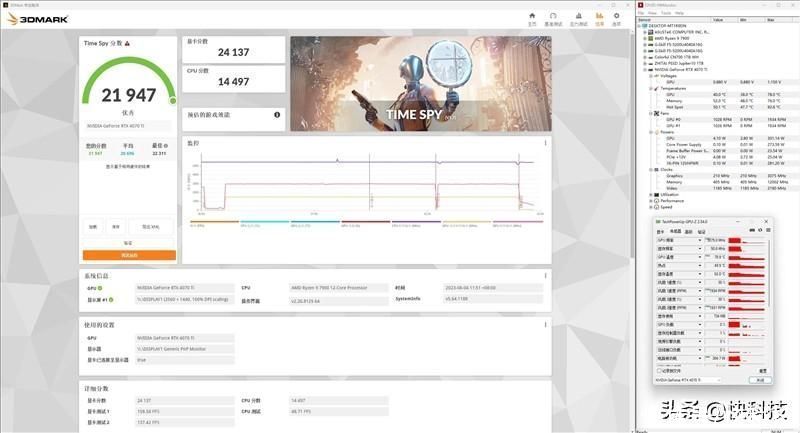Click the GPU-Z title bar app icon
The image size is (800, 433).
(658, 222)
